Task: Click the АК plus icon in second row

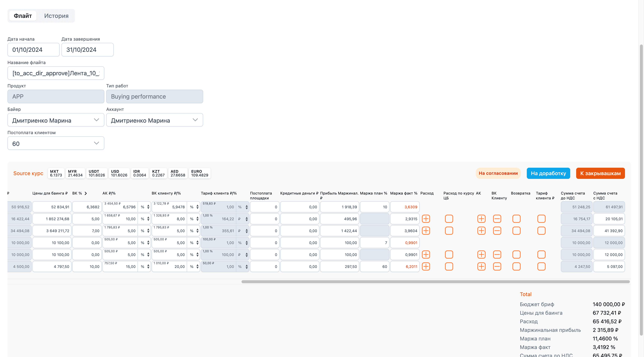Action: click(481, 219)
